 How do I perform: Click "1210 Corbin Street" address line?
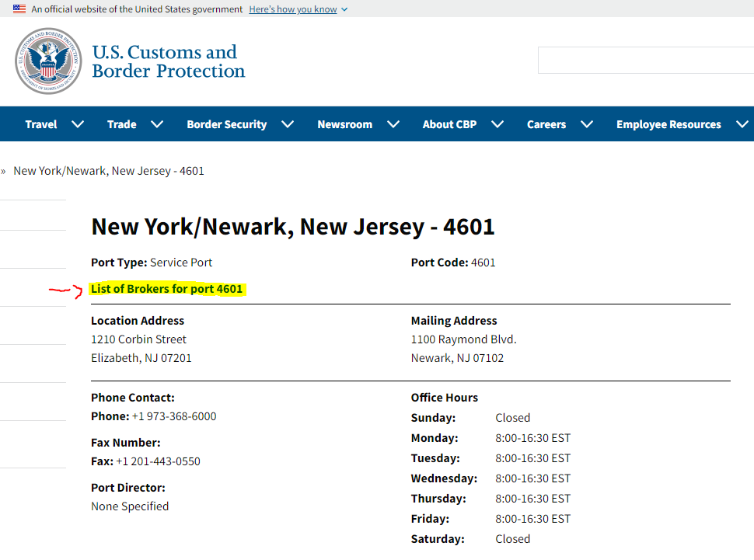(138, 339)
